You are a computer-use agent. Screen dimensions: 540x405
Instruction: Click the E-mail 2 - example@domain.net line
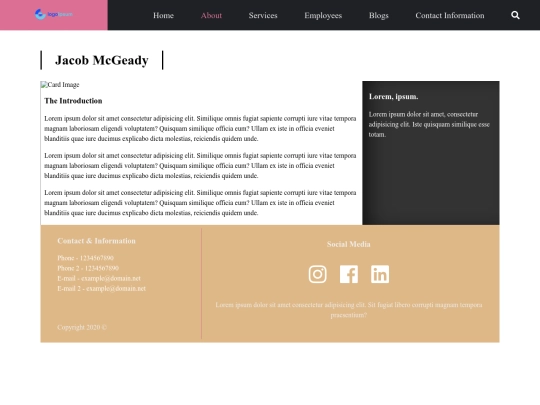point(101,288)
